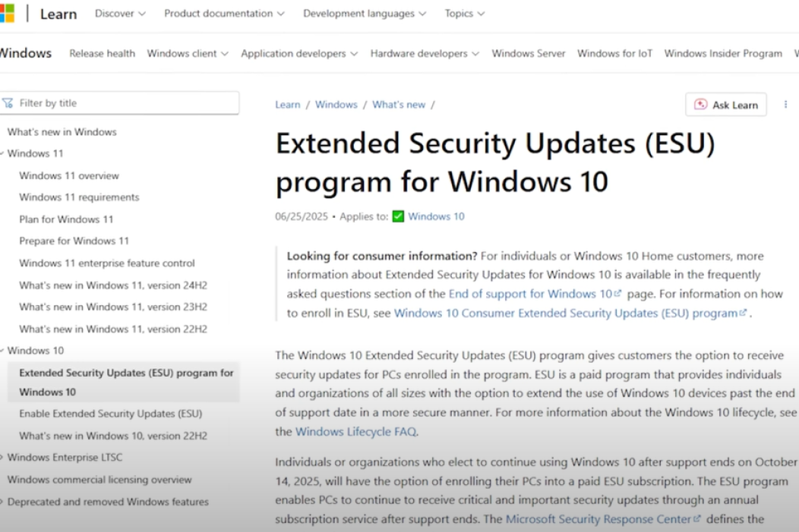Select Windows 11 requirements in the sidebar
799x532 pixels.
click(79, 197)
